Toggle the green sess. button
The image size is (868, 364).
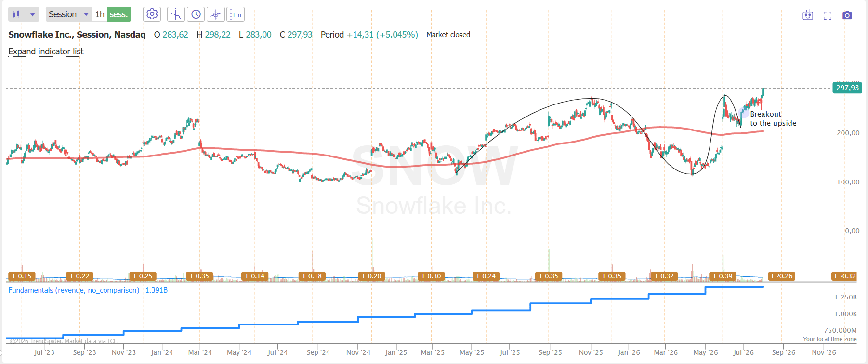pyautogui.click(x=118, y=14)
